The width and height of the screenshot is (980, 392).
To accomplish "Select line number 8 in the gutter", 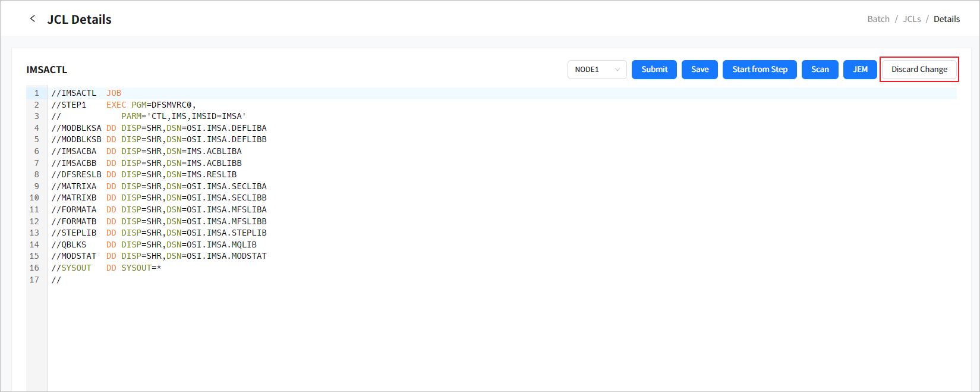I will pyautogui.click(x=36, y=175).
